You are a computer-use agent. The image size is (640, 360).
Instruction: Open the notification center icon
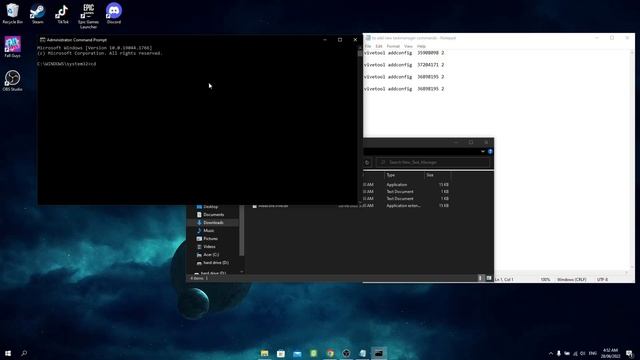click(x=629, y=353)
